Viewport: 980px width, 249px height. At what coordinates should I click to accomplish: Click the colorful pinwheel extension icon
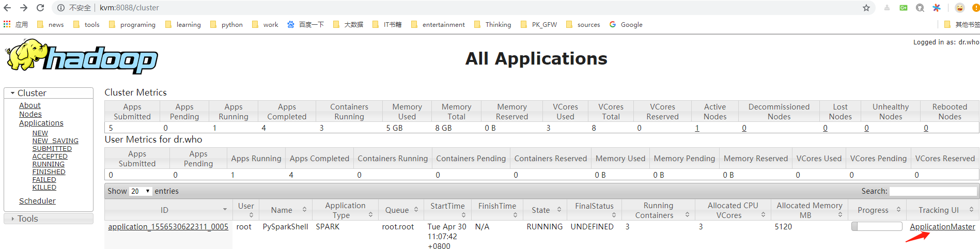point(937,8)
